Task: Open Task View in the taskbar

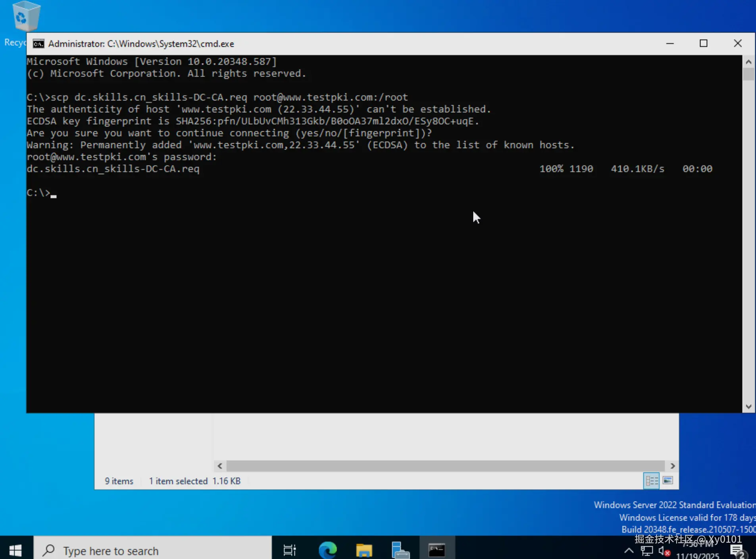Action: (289, 550)
